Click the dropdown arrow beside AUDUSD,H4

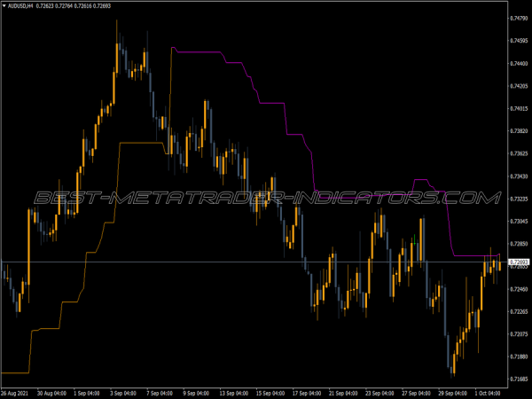point(4,6)
